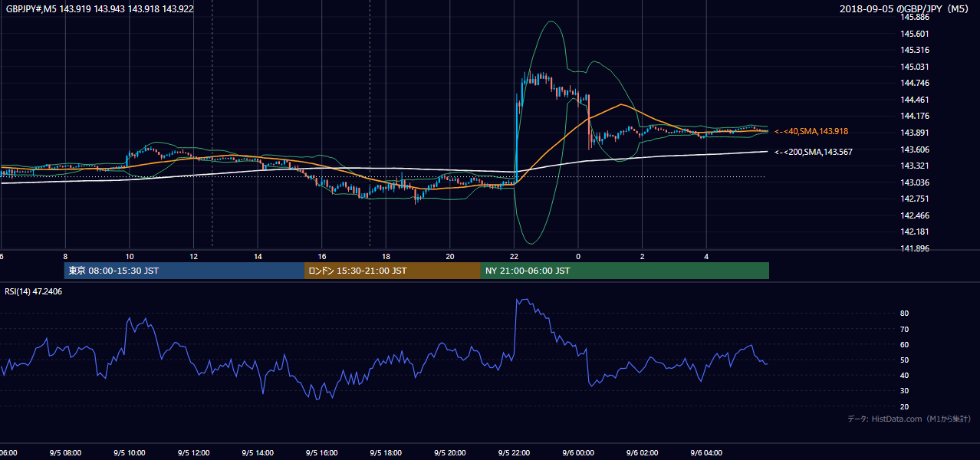This screenshot has height=460, width=980.
Task: Click the HistData.com data credit text
Action: pos(909,419)
